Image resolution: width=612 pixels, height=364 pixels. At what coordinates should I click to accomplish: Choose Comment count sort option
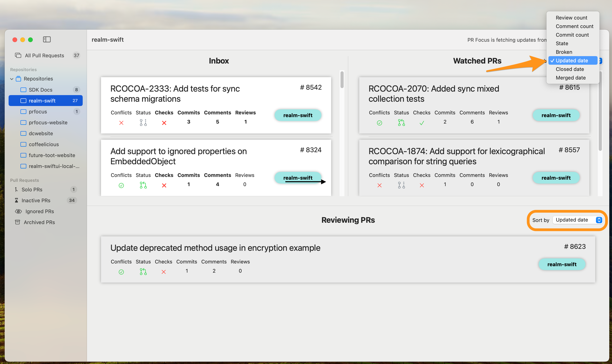click(x=573, y=26)
